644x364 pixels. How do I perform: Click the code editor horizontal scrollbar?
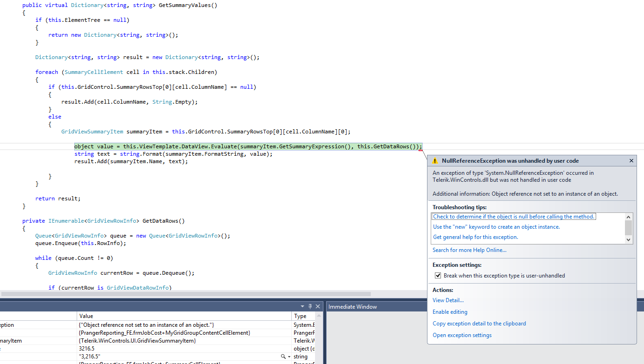[x=186, y=294]
